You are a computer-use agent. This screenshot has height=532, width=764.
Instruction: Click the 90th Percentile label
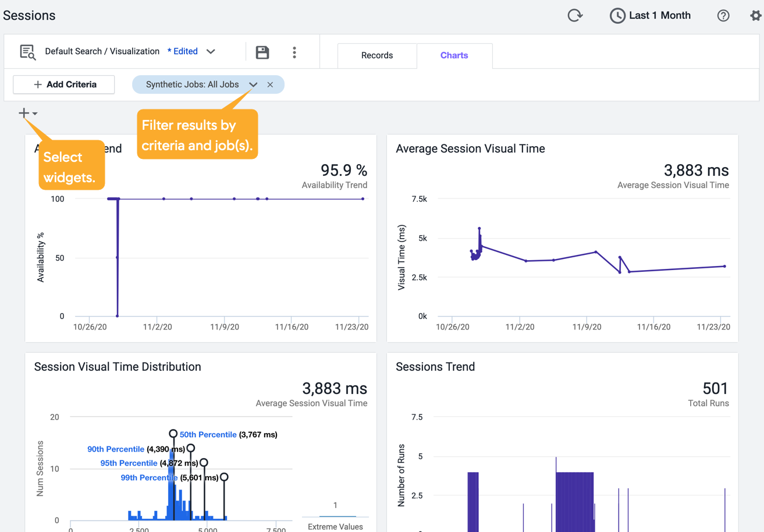[x=116, y=449]
